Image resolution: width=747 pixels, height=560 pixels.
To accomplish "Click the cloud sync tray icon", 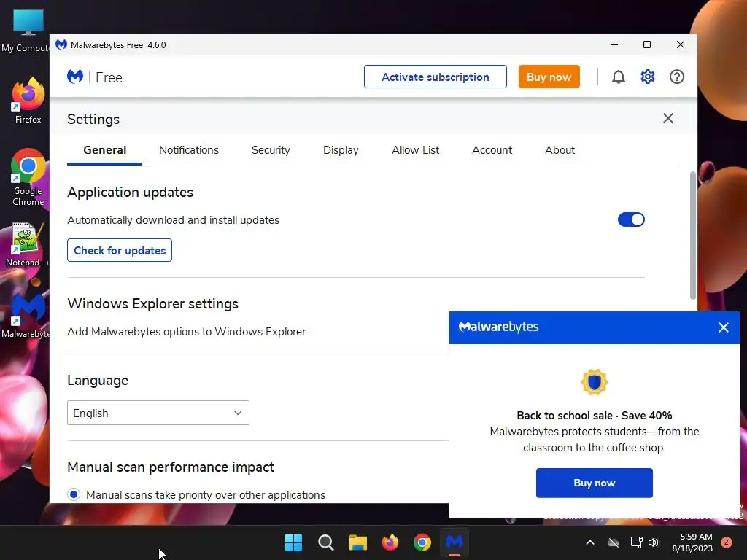I will [x=614, y=542].
